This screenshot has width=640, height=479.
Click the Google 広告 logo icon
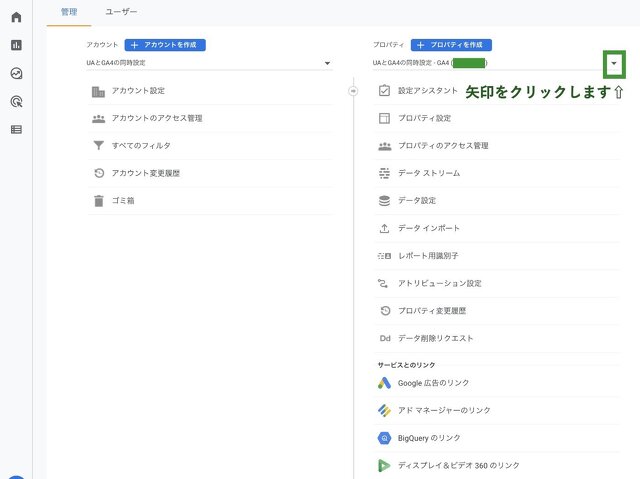[384, 383]
